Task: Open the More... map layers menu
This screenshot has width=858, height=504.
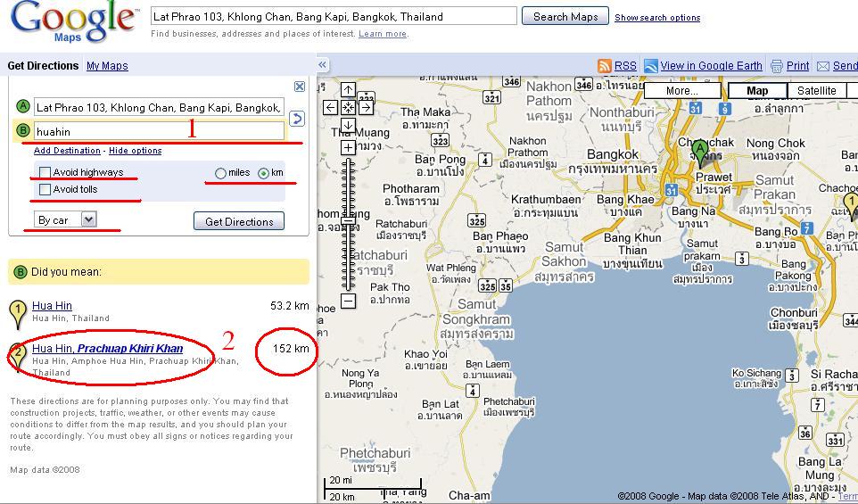Action: click(682, 91)
